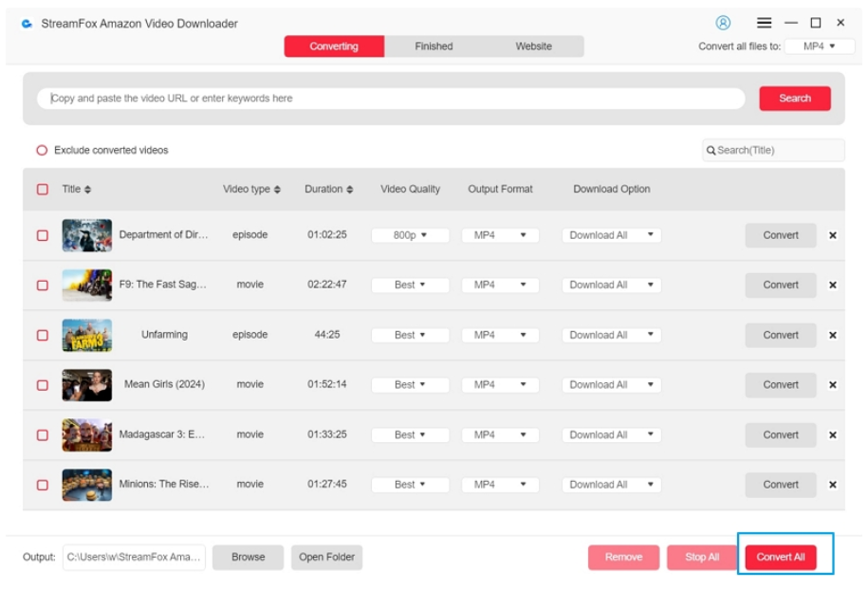This screenshot has width=868, height=590.
Task: Focus the Search(Title) filter field
Action: point(773,151)
